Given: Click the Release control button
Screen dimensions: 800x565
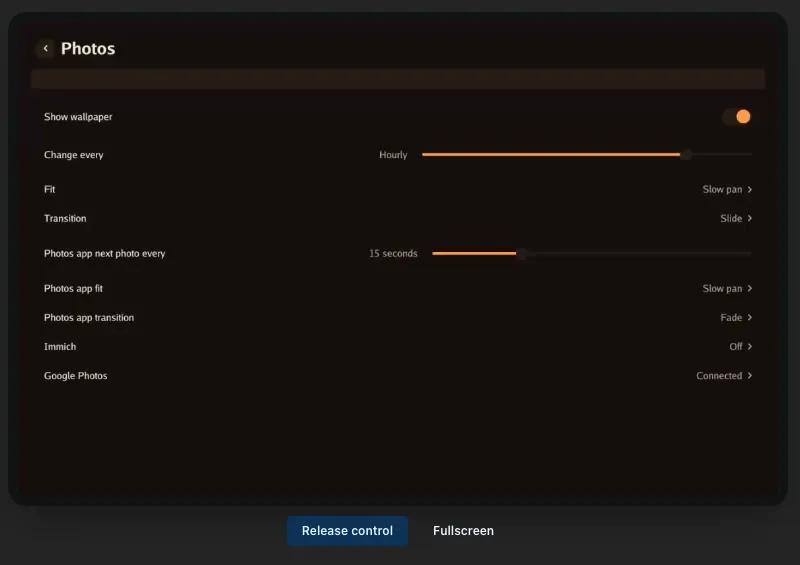Looking at the screenshot, I should (347, 531).
